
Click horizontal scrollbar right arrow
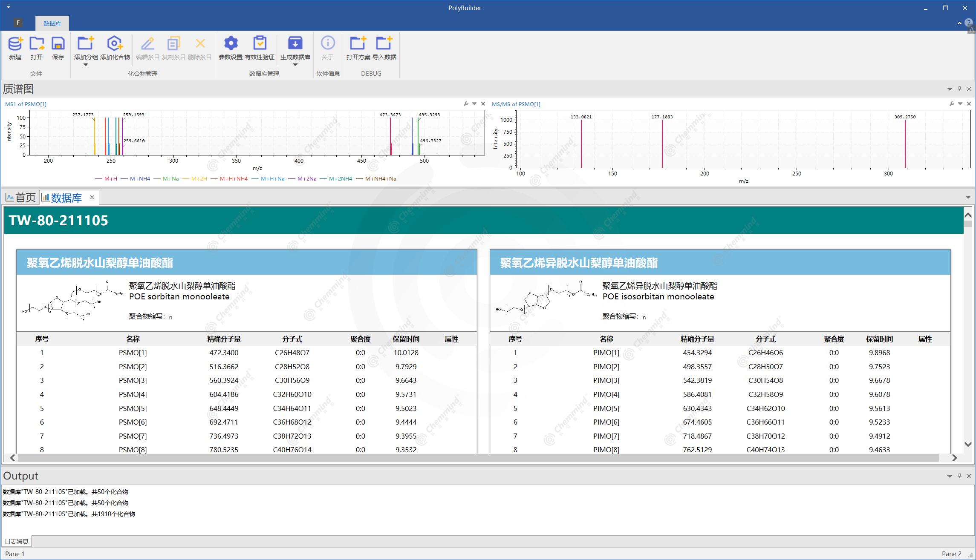coord(954,458)
